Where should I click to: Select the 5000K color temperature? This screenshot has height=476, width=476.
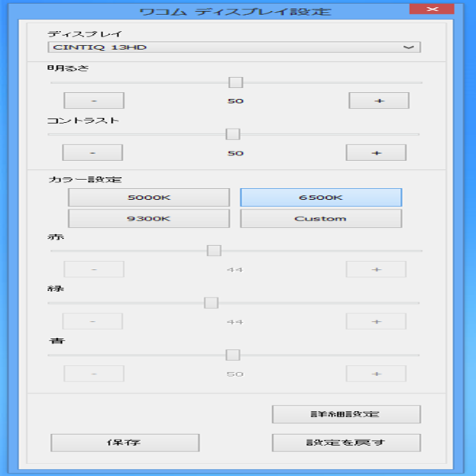[x=149, y=198]
